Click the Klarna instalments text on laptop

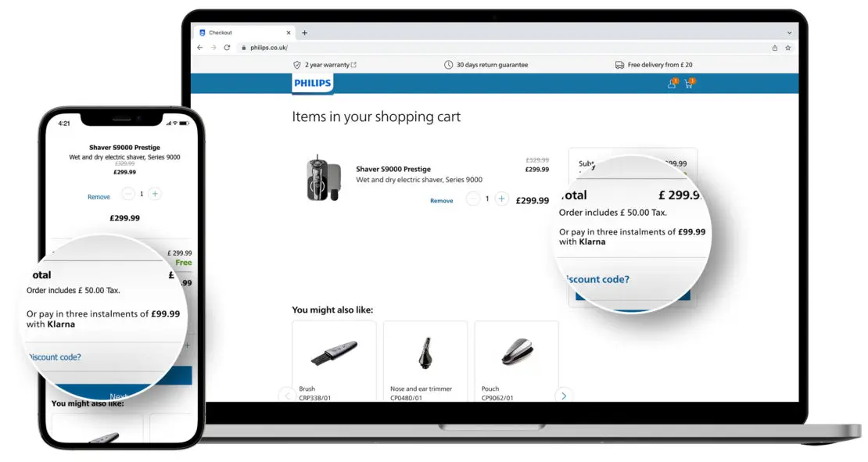pyautogui.click(x=632, y=236)
